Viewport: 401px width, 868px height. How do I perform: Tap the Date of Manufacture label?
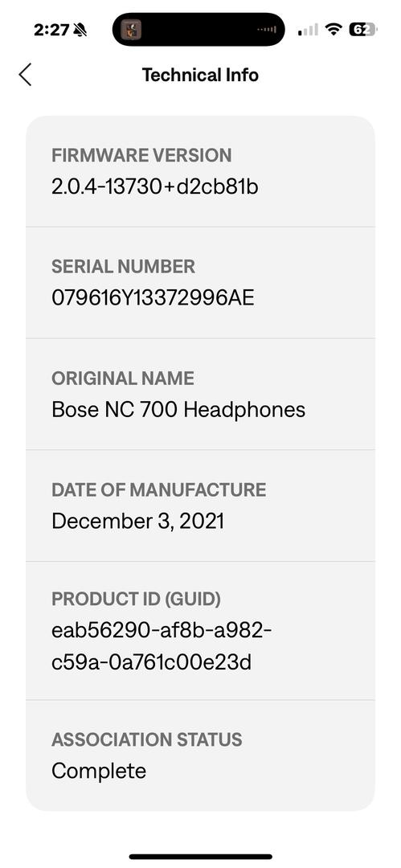[159, 489]
